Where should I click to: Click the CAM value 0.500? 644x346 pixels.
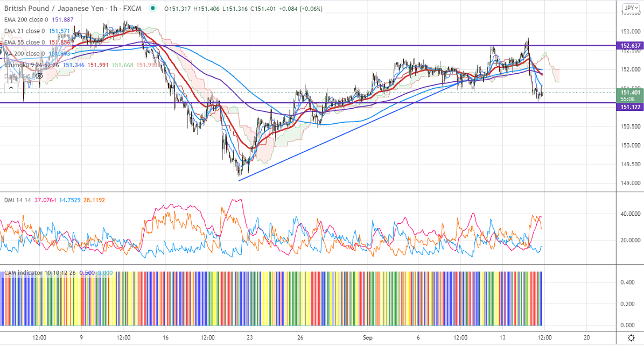pyautogui.click(x=87, y=273)
